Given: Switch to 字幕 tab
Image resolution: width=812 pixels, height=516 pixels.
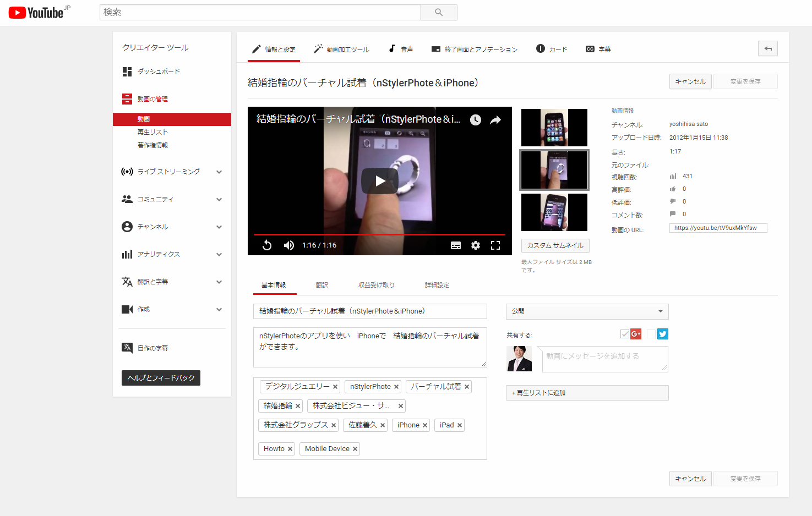Looking at the screenshot, I should [598, 50].
